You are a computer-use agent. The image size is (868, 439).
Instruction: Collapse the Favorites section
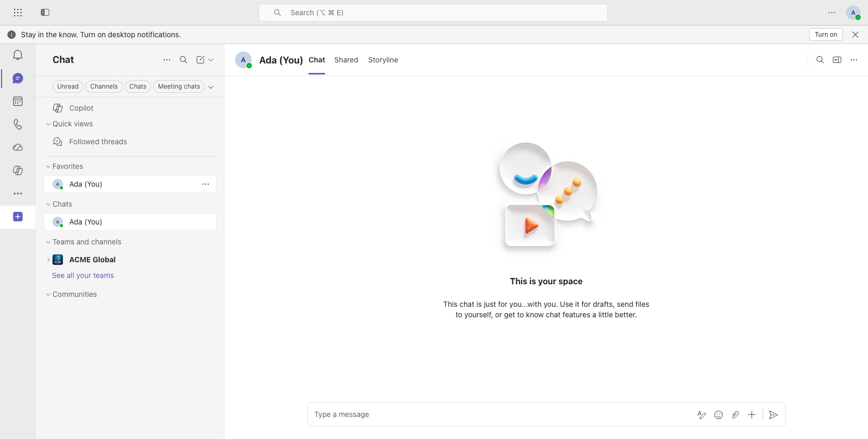point(48,167)
